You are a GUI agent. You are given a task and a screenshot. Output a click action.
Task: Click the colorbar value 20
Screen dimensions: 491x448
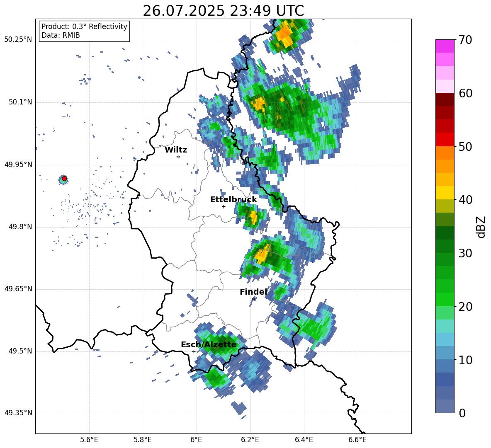465,307
